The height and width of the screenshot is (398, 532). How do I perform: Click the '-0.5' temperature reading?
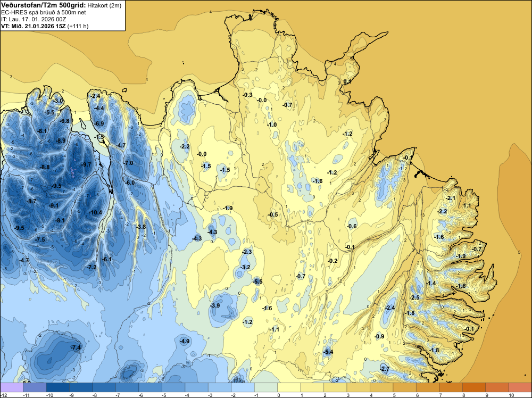click(273, 214)
